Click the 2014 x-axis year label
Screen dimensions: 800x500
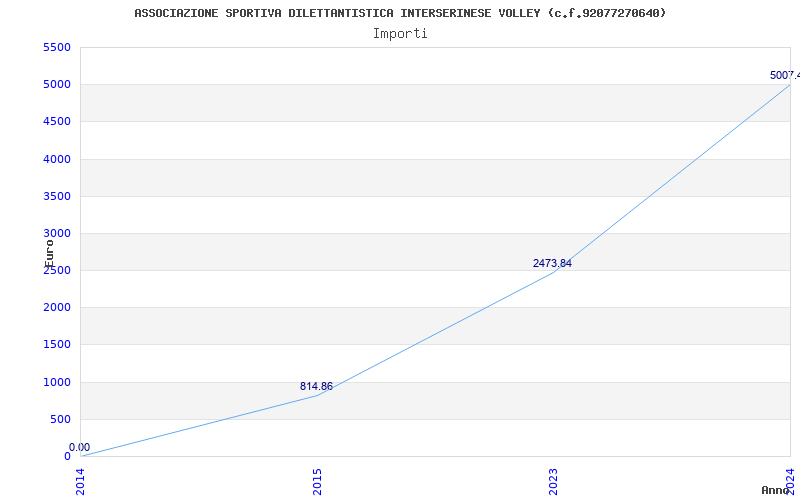(x=81, y=482)
